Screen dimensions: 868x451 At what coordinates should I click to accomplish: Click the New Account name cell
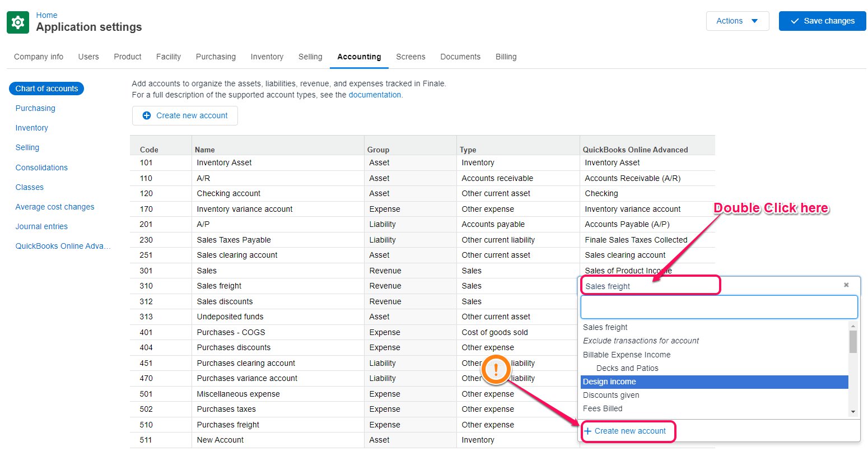click(278, 440)
